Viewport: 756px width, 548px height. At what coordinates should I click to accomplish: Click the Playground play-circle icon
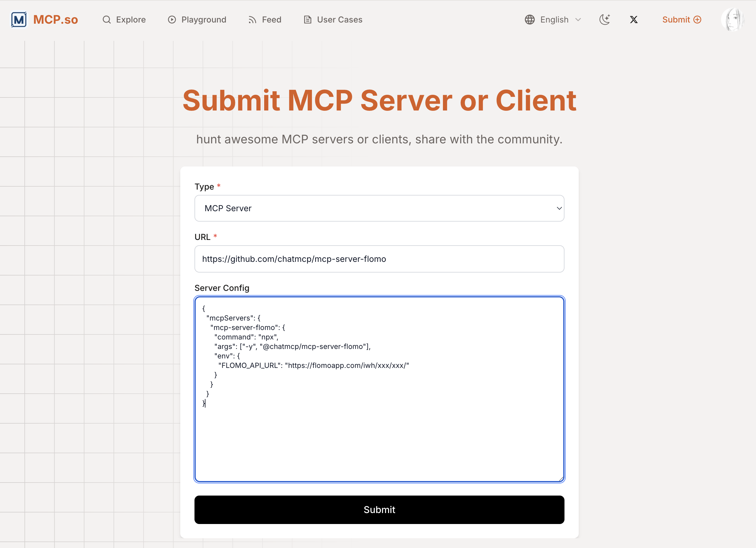pos(172,20)
